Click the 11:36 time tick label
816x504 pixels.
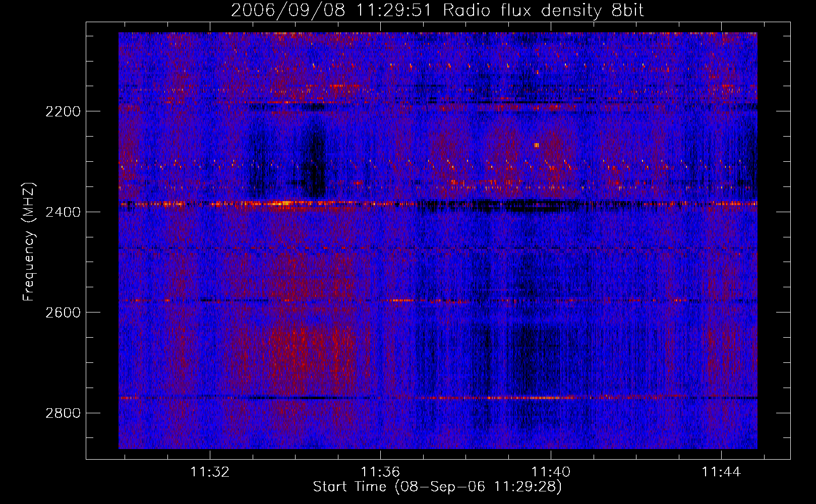point(380,472)
